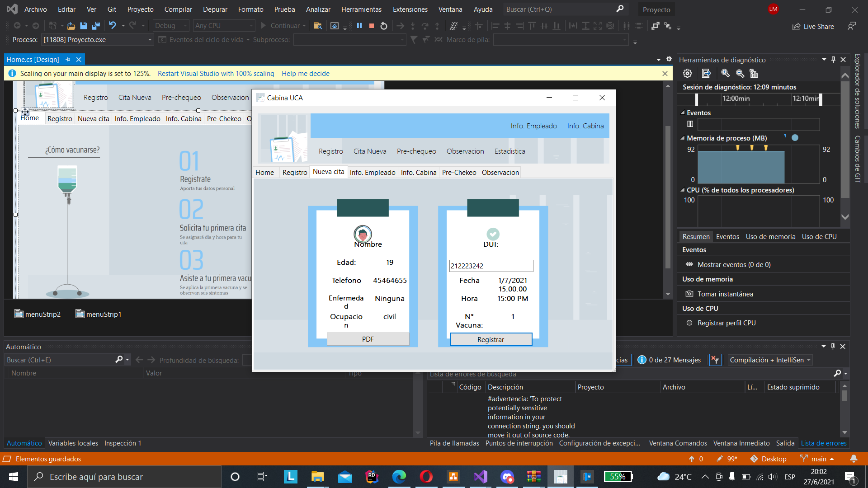This screenshot has height=488, width=868.
Task: Stop debugging with the red square
Action: (x=372, y=26)
